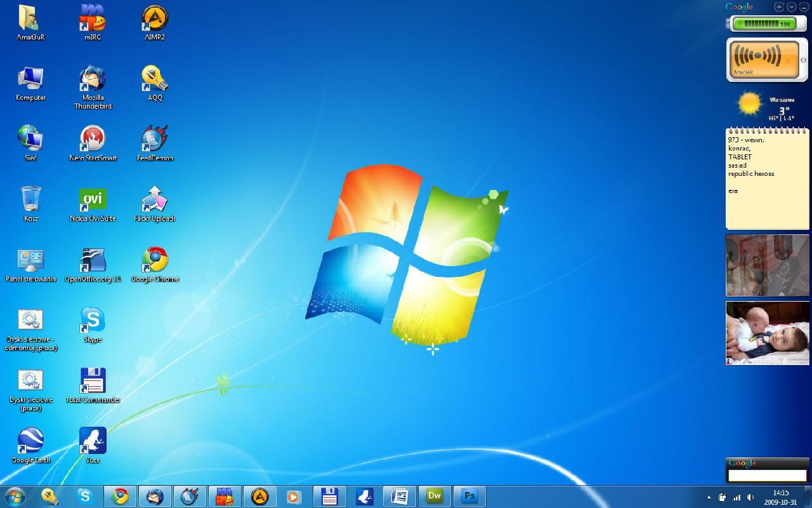Open the Nokia Ovi Suite shortcut
Viewport: 812px width, 508px height.
click(x=93, y=200)
